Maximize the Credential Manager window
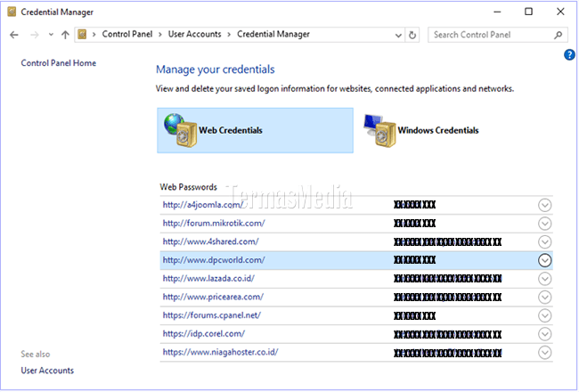Viewport: 579px width, 392px height. (x=528, y=12)
